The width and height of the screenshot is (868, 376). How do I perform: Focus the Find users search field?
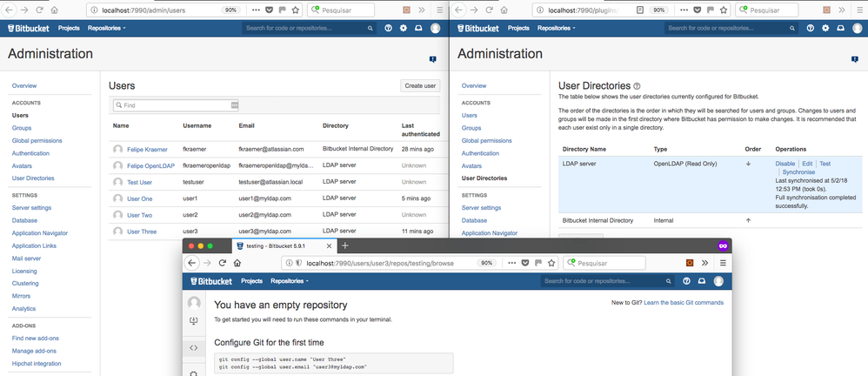click(x=176, y=104)
